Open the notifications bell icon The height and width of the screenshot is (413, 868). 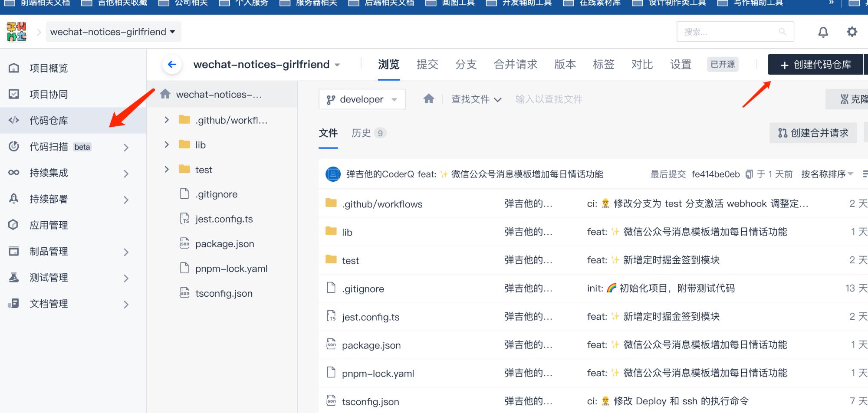pos(823,32)
